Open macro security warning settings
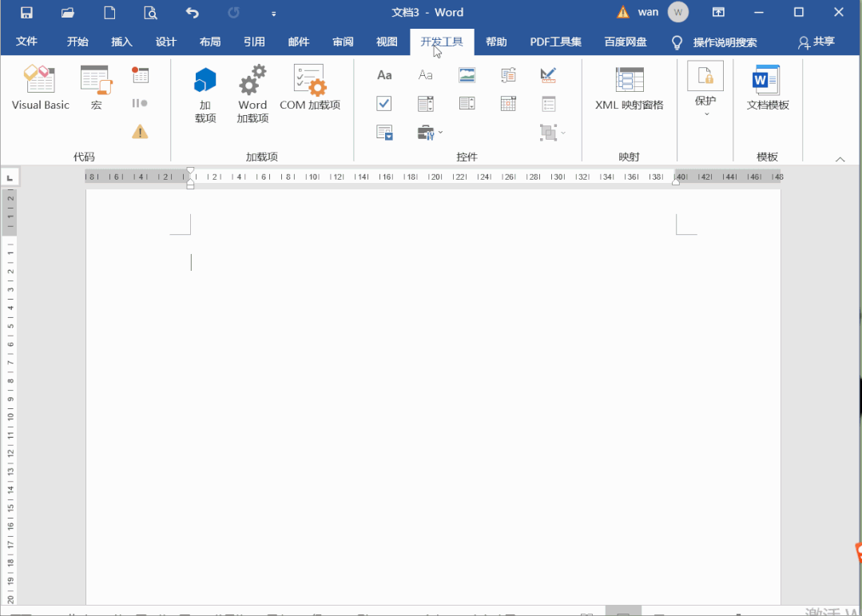This screenshot has width=862, height=616. (x=141, y=132)
